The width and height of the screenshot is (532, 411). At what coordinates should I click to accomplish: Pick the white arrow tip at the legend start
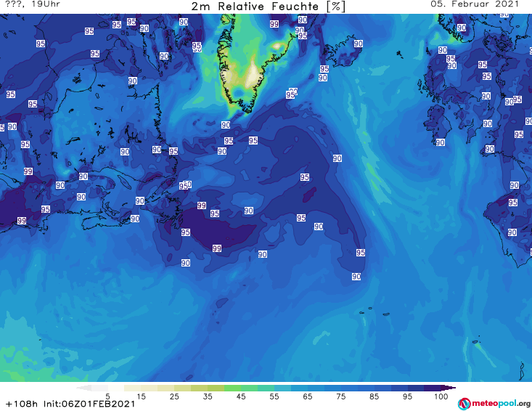pos(84,388)
